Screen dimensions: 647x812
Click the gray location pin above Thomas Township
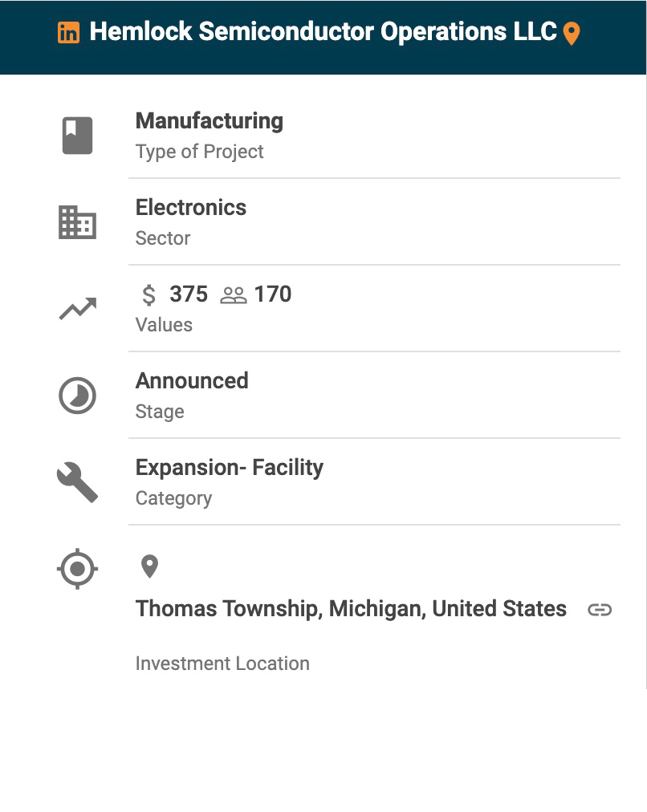pos(149,566)
